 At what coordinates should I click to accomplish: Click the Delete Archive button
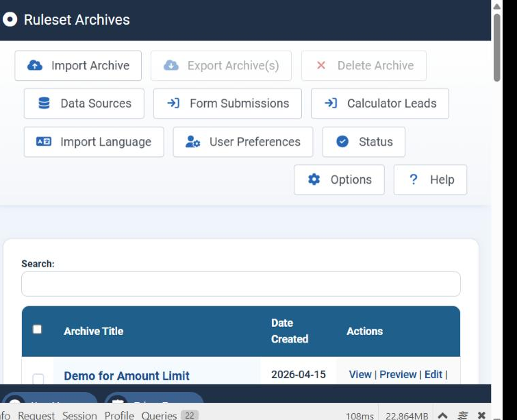[364, 66]
